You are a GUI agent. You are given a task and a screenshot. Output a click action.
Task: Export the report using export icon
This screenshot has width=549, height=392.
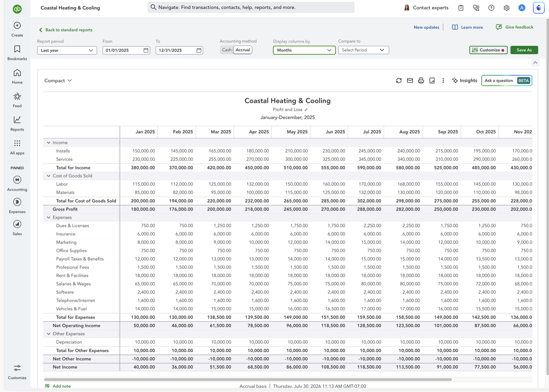432,81
